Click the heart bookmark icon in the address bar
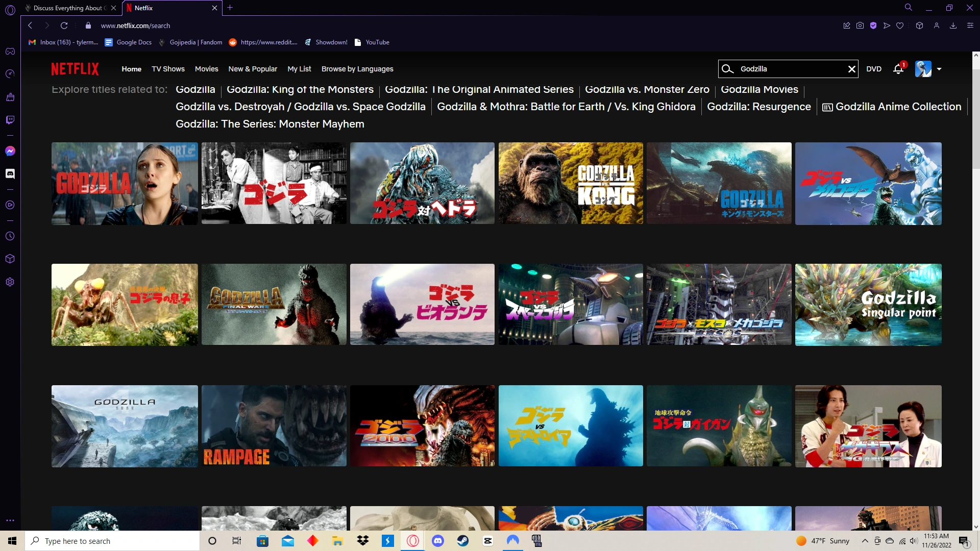The width and height of the screenshot is (980, 551). (x=900, y=26)
